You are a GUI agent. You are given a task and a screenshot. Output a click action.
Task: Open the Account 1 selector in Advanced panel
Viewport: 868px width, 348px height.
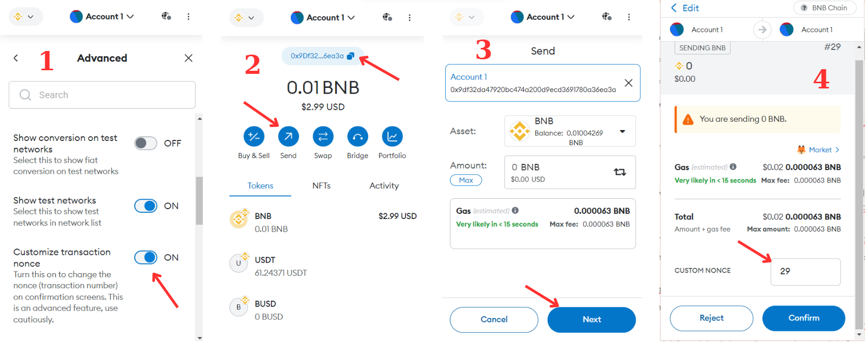click(102, 17)
